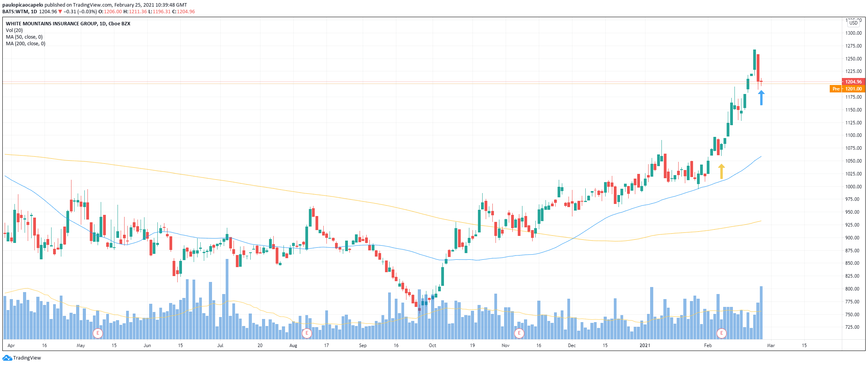
Task: Click the Oct date axis label
Action: coord(432,346)
